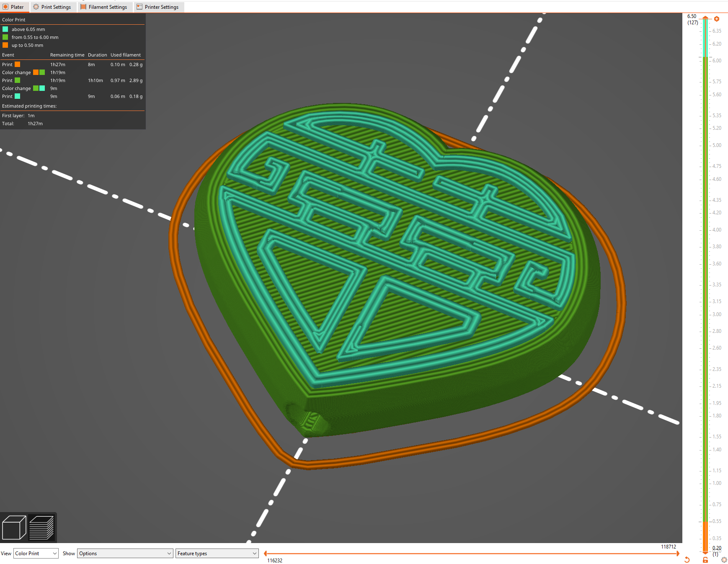Switch to the Plater tab
Screen dimensions: 728x564
pyautogui.click(x=14, y=7)
